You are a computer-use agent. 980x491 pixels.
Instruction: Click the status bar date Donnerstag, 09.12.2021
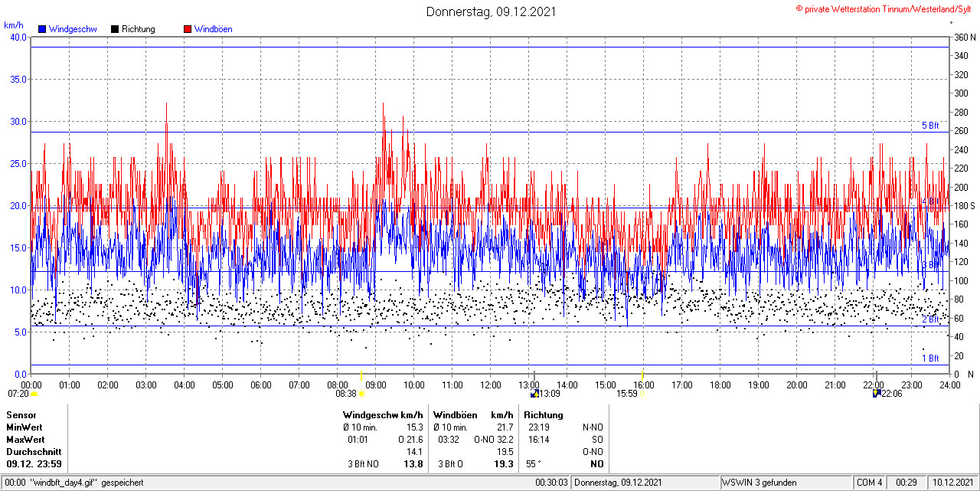click(619, 483)
